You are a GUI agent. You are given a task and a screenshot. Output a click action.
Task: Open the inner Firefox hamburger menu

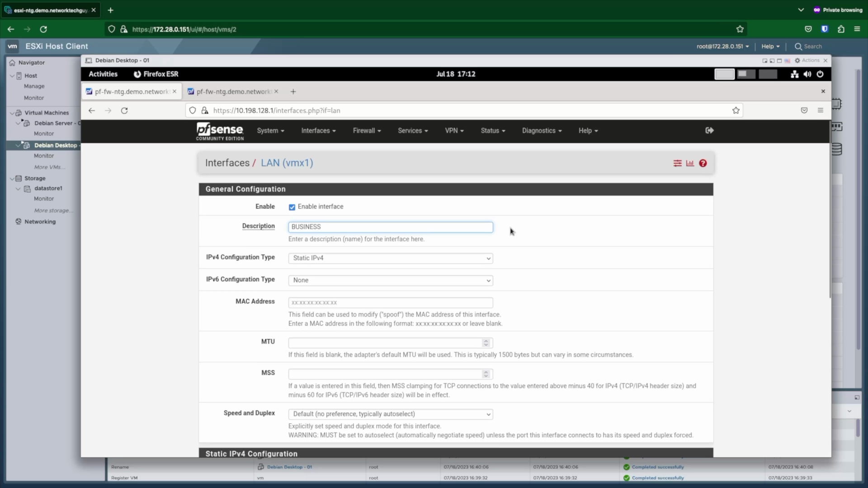pos(821,111)
